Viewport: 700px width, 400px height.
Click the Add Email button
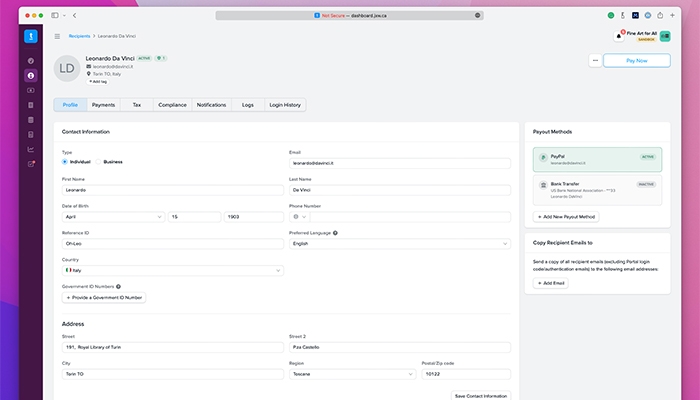coord(550,283)
